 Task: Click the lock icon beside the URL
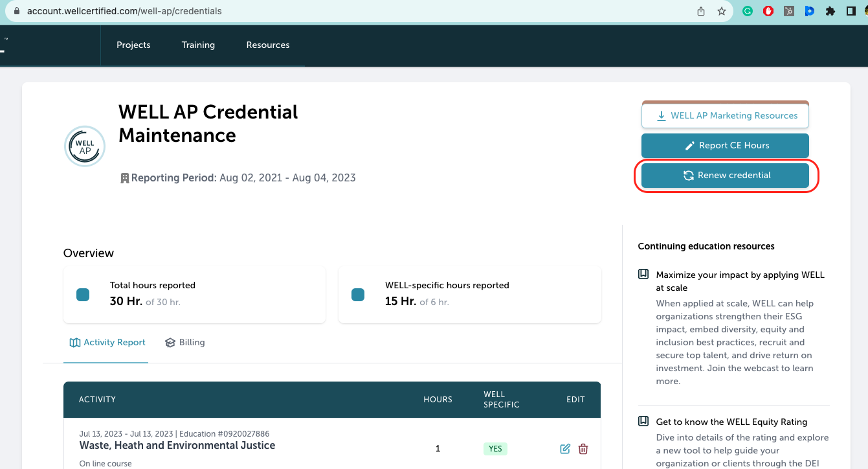click(16, 11)
